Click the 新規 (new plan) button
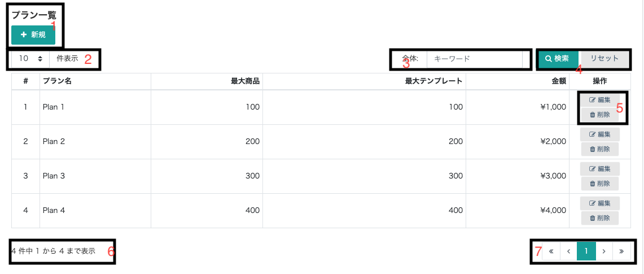Image resolution: width=644 pixels, height=274 pixels. pos(33,35)
